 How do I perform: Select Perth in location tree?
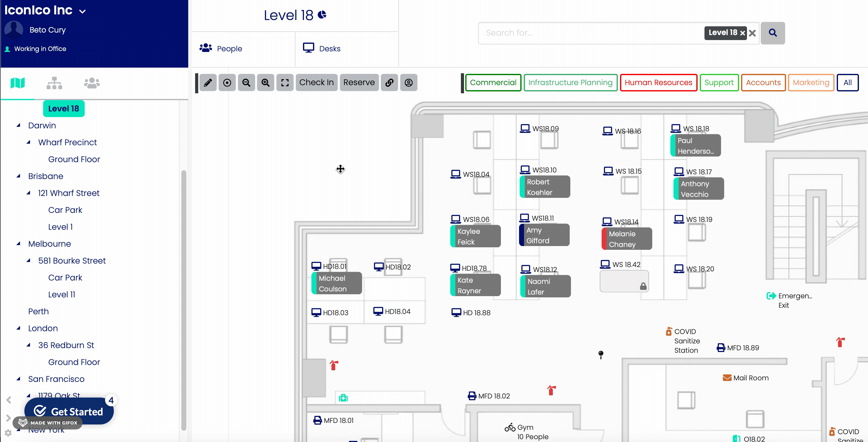point(38,311)
